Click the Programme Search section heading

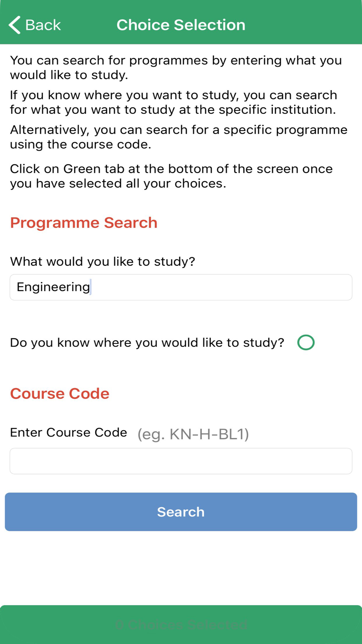point(84,223)
